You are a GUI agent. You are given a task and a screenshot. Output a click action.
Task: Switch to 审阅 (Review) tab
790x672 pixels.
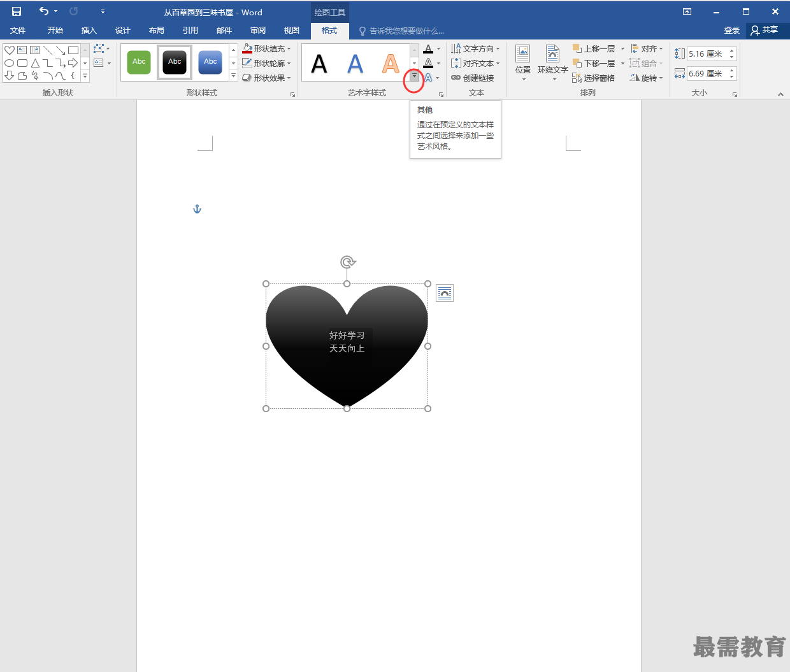tap(258, 30)
